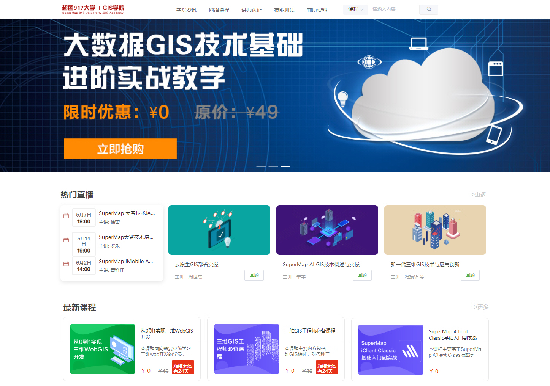Viewport: 550px width, 386px height.
Task: Open the beige city buildings course thumbnail
Action: (435, 230)
